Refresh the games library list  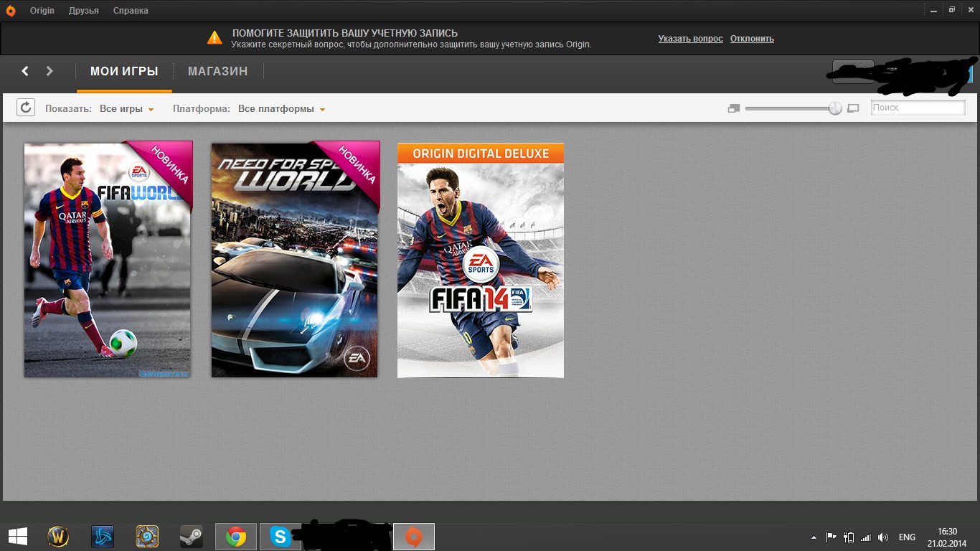click(x=25, y=108)
